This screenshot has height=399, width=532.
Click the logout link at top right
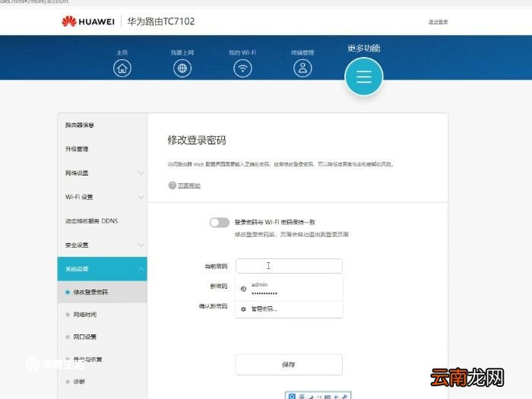(438, 22)
